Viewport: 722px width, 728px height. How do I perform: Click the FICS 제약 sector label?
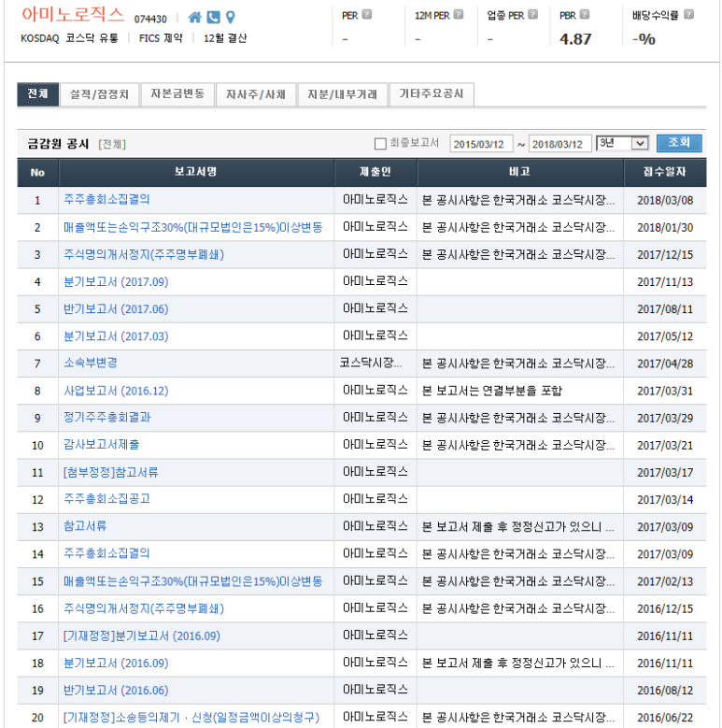[161, 38]
